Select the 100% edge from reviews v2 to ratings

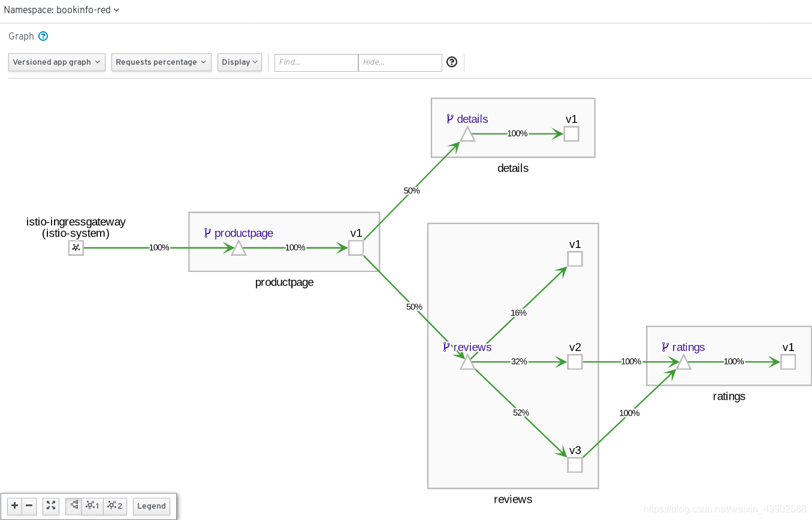pyautogui.click(x=631, y=362)
